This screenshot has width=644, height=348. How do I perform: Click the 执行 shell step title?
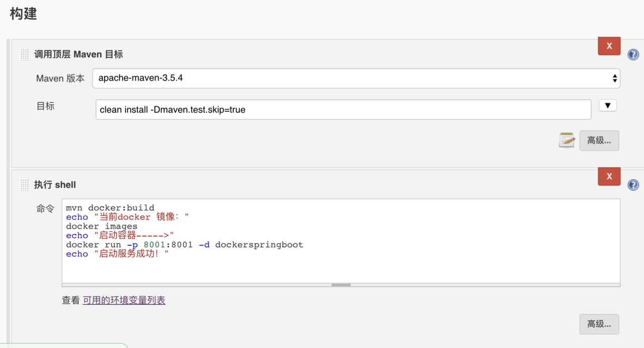(55, 185)
